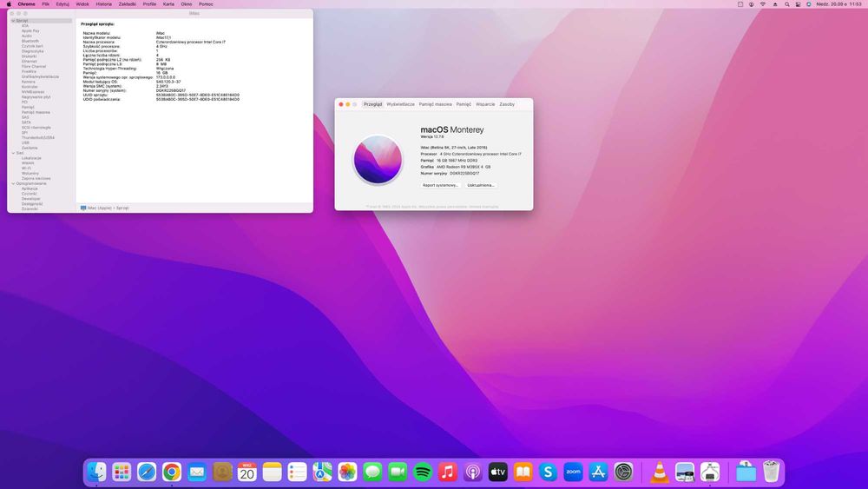Select Pamięć masowa in the sidebar
The width and height of the screenshot is (868, 489).
coord(36,112)
